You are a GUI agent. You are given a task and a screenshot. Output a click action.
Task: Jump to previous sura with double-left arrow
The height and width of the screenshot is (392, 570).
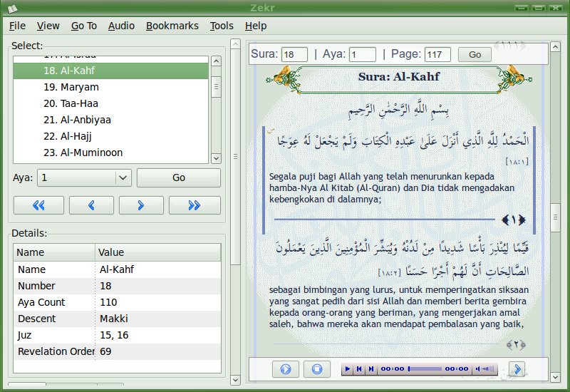pos(38,205)
